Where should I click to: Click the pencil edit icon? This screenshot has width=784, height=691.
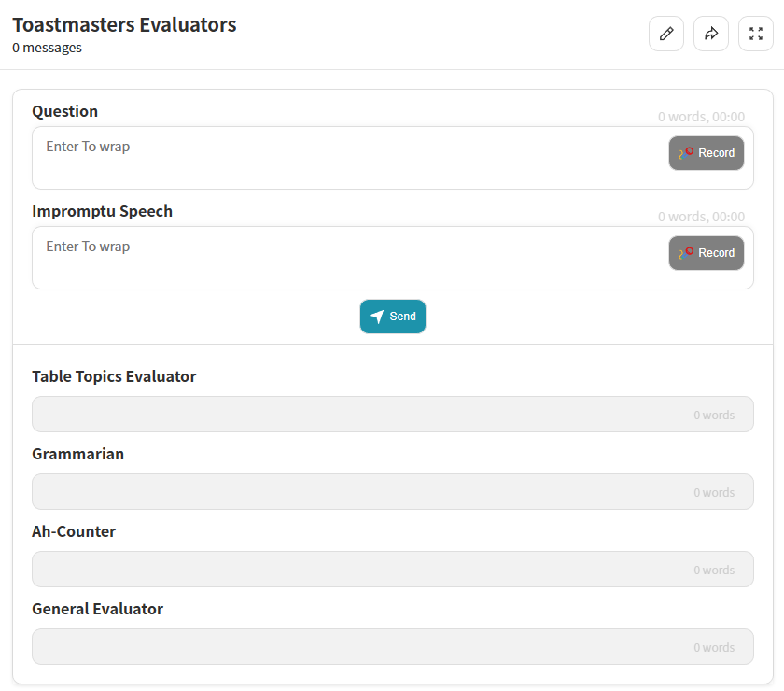coord(666,34)
